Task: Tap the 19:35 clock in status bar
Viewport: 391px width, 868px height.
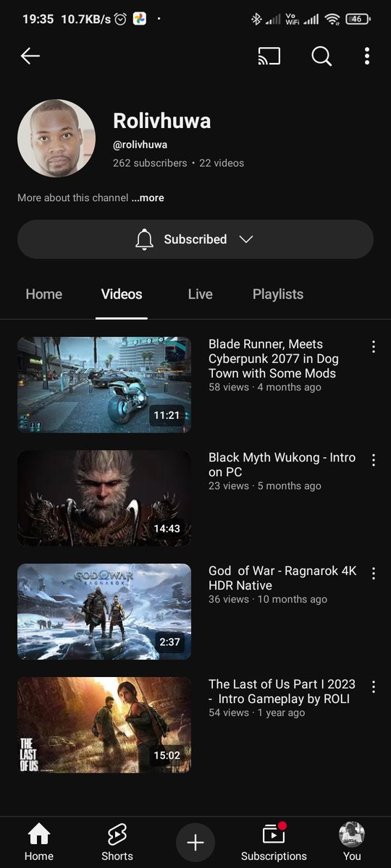Action: pos(38,19)
